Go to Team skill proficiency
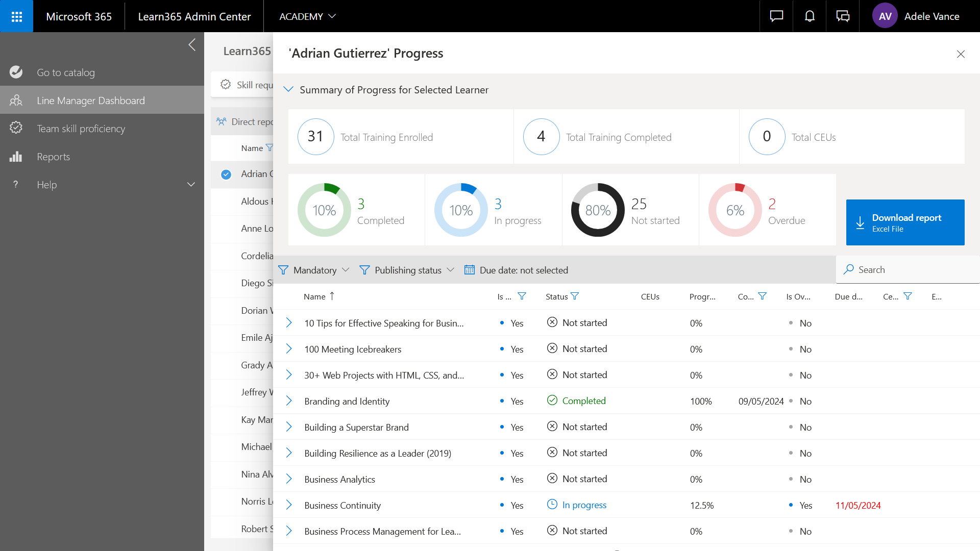This screenshot has height=551, width=980. 81,129
